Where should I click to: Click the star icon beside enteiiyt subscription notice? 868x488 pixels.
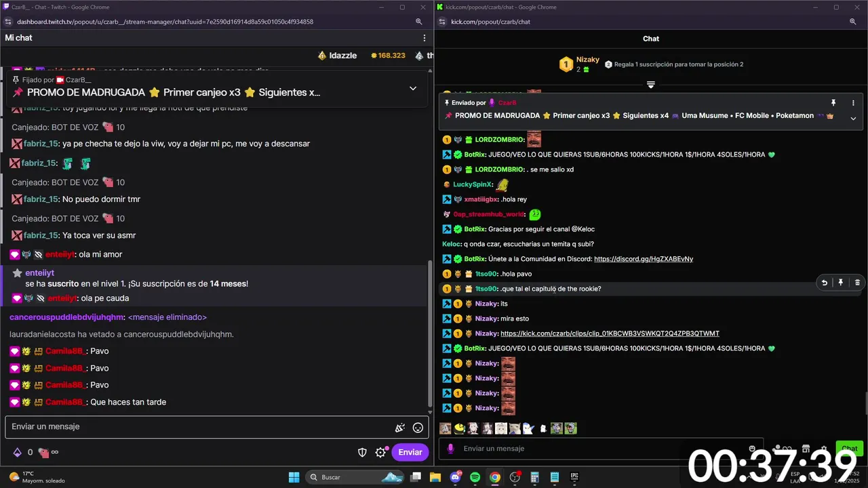point(18,272)
